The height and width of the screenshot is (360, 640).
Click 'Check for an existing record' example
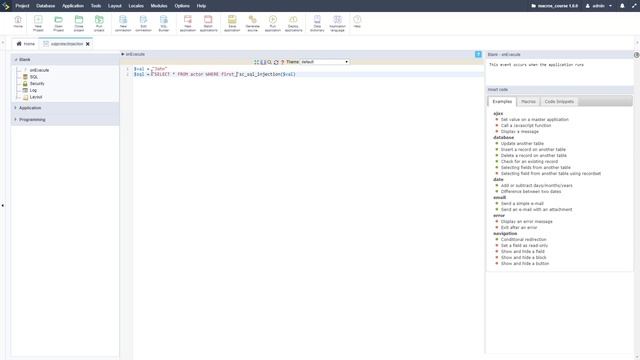(x=529, y=162)
